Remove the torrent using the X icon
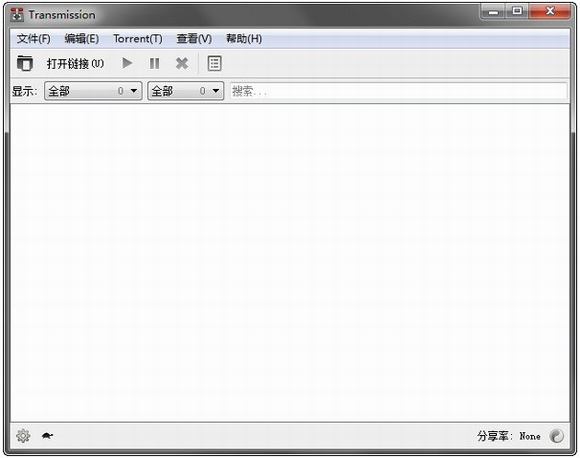This screenshot has height=458, width=580. [182, 64]
